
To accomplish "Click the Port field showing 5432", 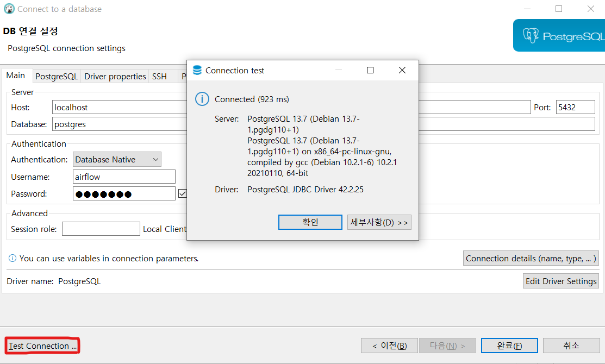I will [x=575, y=107].
